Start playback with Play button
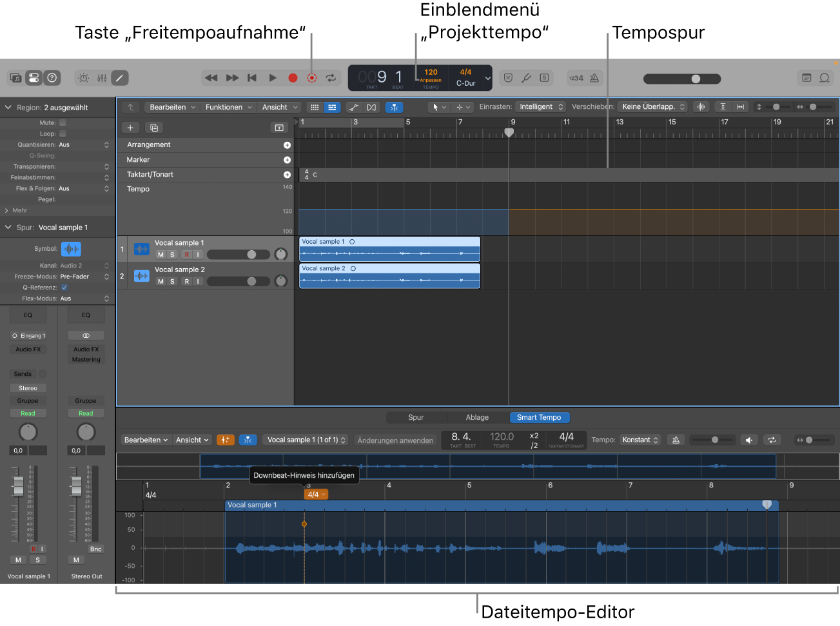 tap(273, 78)
